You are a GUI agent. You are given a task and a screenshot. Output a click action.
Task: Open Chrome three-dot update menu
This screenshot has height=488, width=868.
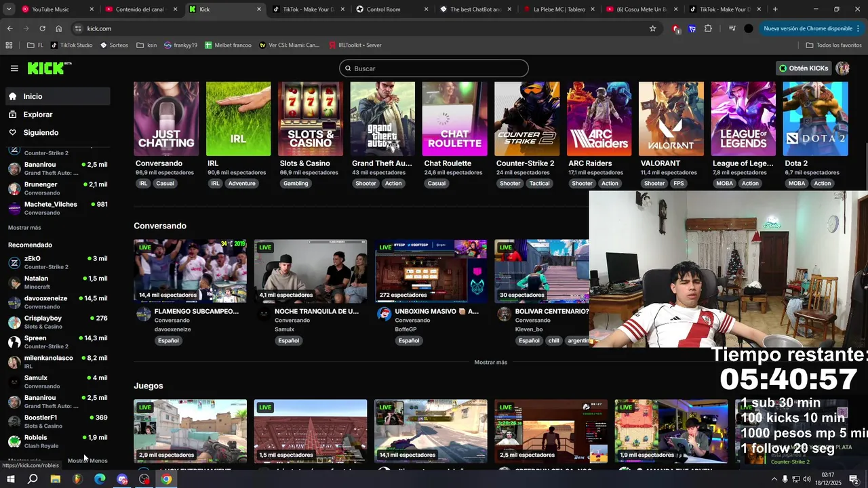(859, 28)
